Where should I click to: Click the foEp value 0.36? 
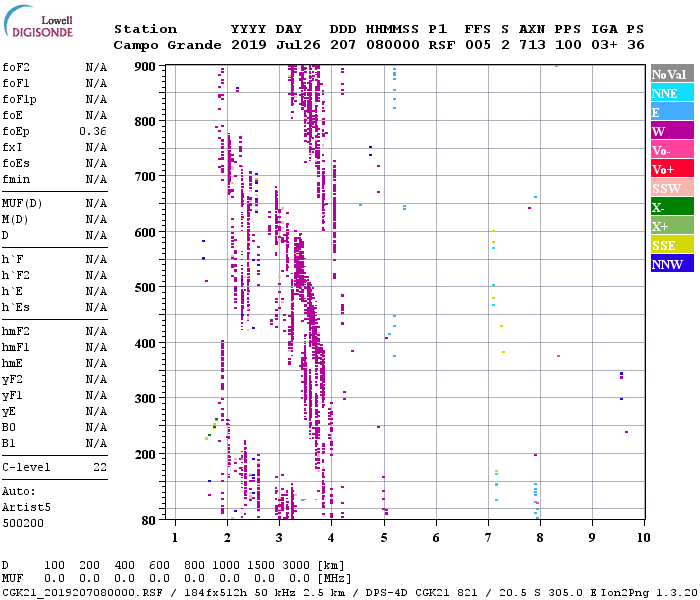tap(93, 131)
